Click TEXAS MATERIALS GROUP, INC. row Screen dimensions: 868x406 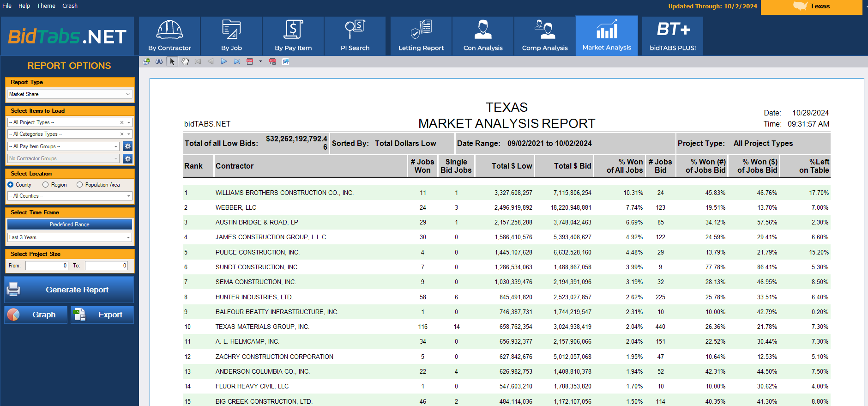[506, 327]
